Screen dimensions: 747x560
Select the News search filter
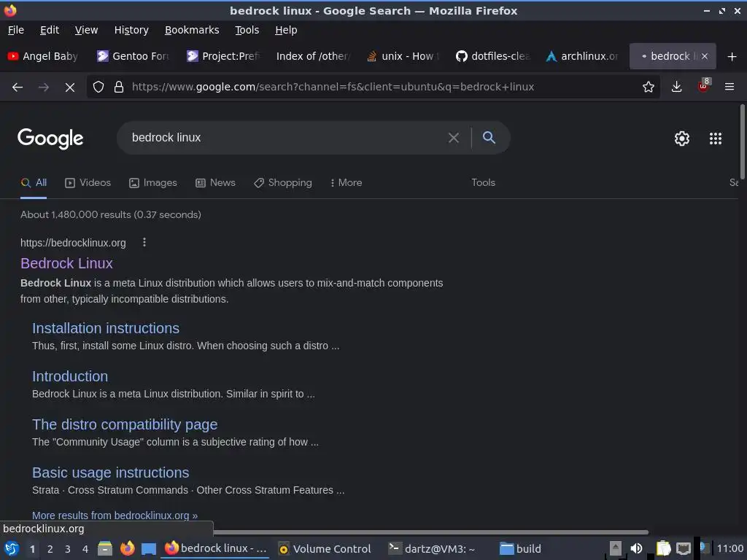pyautogui.click(x=215, y=183)
